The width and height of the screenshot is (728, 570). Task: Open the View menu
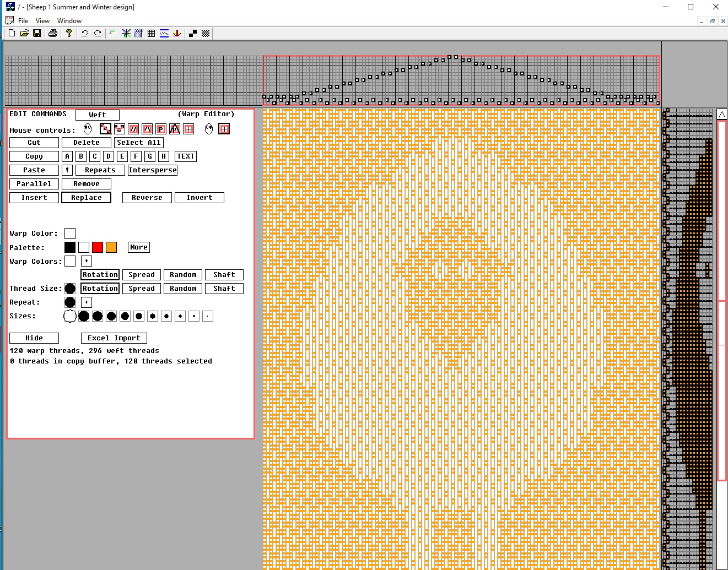tap(42, 21)
